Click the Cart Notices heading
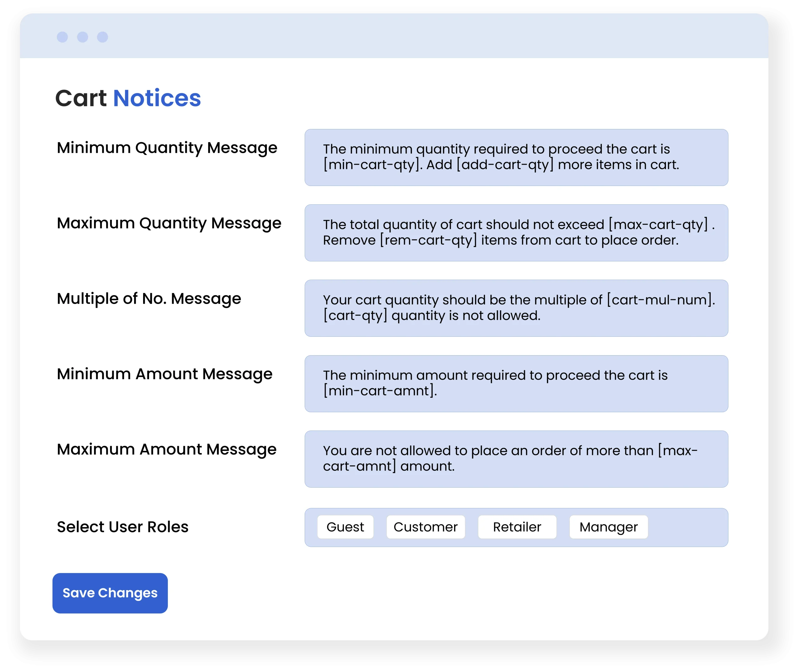800x672 pixels. click(x=128, y=98)
